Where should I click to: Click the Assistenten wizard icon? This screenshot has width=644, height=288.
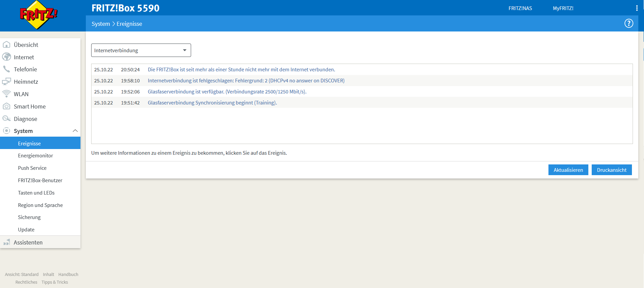(6, 242)
